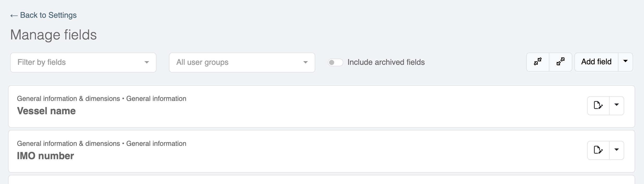Expand all field cards with the outward-arrows icon
Screen dimensions: 644x184
tap(561, 62)
